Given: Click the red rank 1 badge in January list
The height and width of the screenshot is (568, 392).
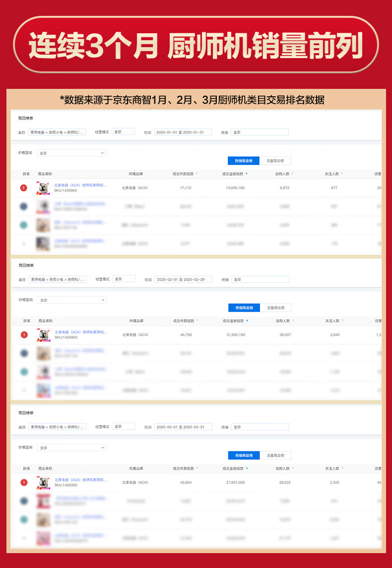Looking at the screenshot, I should click(23, 188).
